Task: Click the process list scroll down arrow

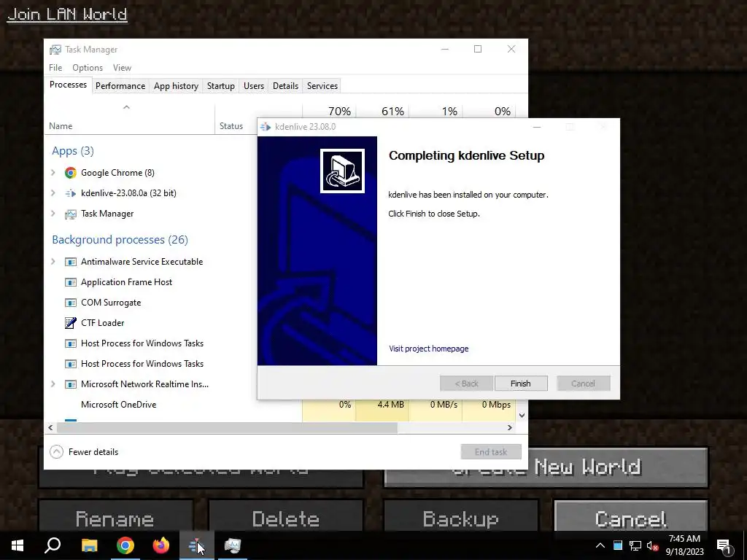Action: click(522, 415)
